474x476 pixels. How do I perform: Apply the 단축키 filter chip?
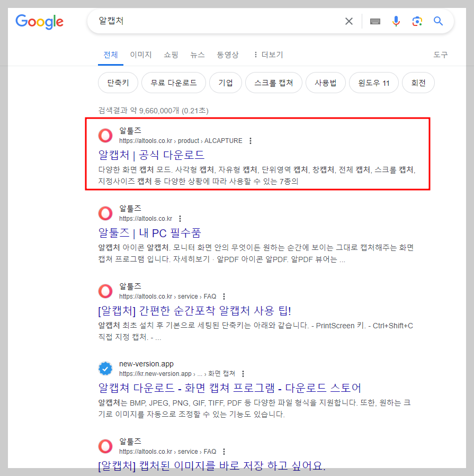point(118,83)
